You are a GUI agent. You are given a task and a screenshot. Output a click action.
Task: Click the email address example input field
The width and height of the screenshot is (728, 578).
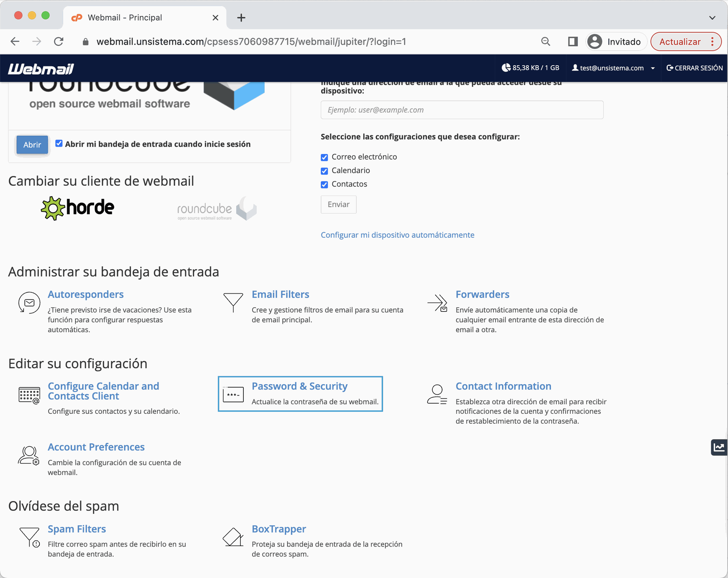(x=462, y=110)
